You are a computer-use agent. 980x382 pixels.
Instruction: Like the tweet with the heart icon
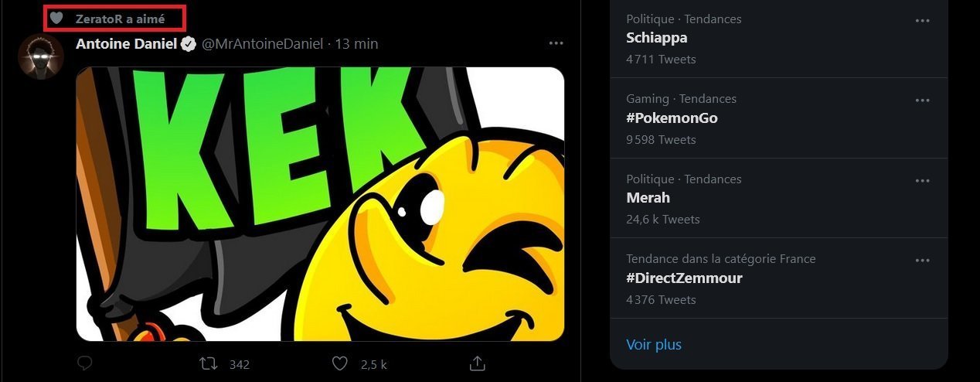339,363
